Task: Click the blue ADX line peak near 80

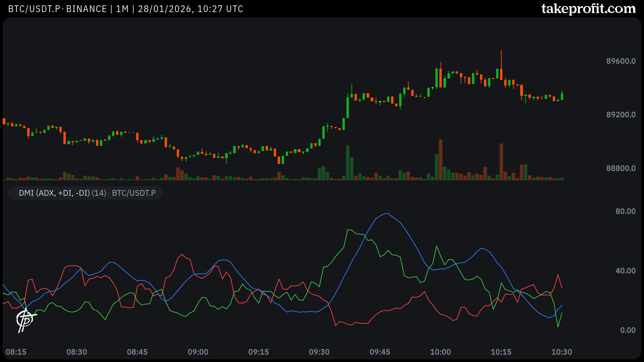Action: (x=387, y=214)
